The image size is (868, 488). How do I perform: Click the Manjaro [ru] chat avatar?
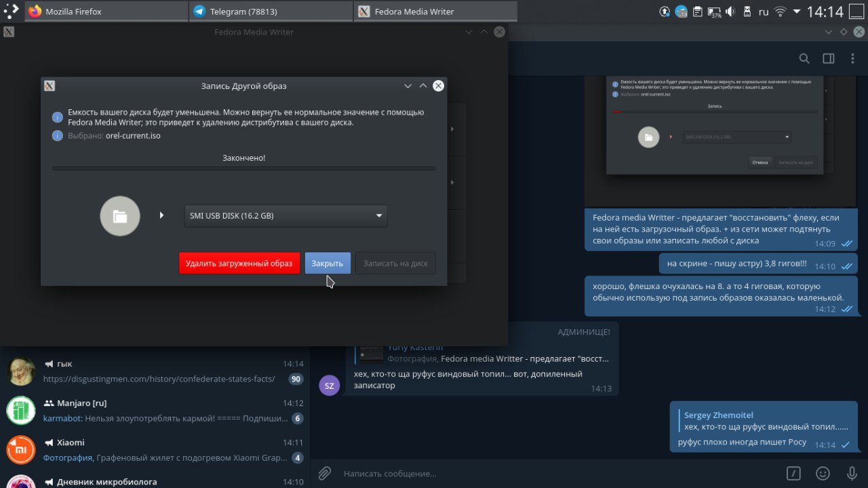[21, 411]
